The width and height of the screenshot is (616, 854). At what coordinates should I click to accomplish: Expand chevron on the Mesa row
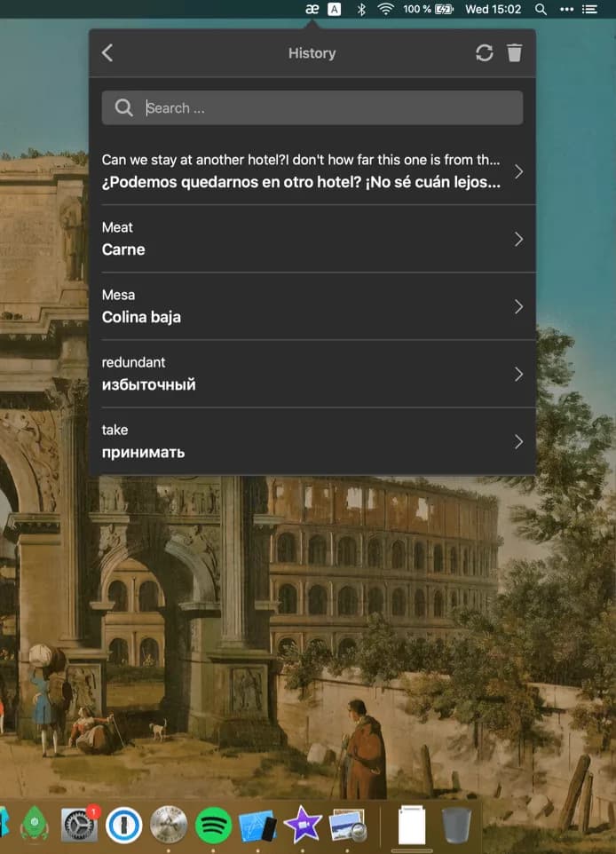(518, 306)
